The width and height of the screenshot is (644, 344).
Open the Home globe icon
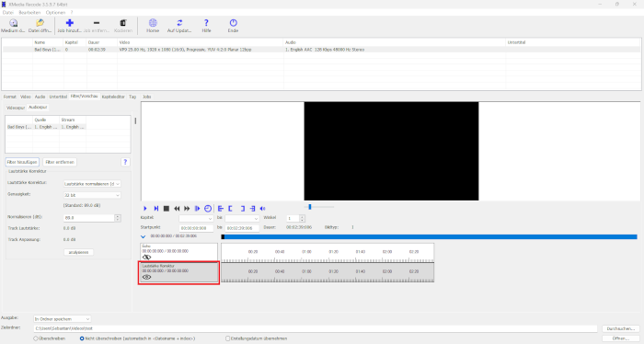[x=153, y=23]
